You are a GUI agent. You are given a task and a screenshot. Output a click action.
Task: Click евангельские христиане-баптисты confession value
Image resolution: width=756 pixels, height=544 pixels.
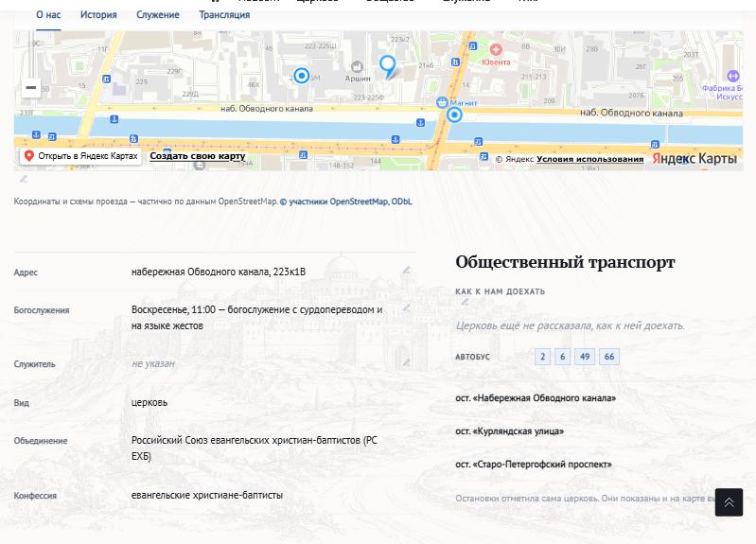pyautogui.click(x=207, y=496)
